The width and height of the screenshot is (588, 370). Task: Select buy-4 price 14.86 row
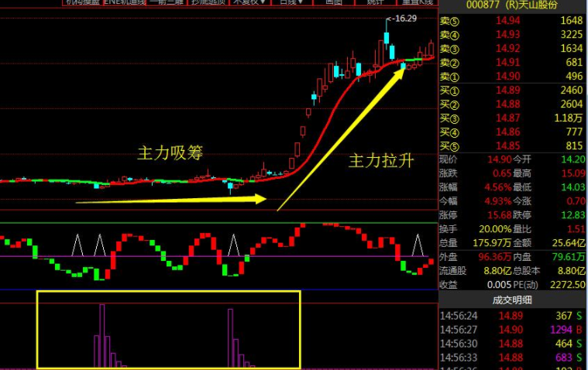click(512, 132)
